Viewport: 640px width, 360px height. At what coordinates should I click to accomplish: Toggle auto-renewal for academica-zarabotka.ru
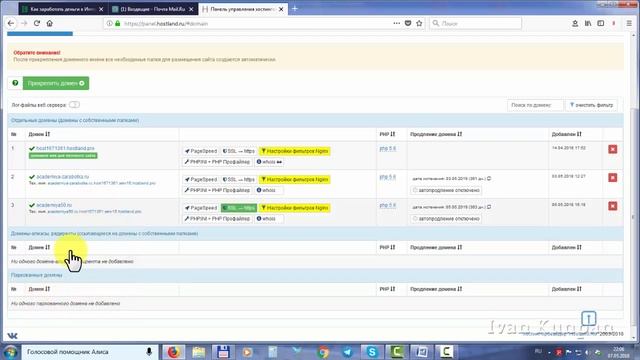446,190
